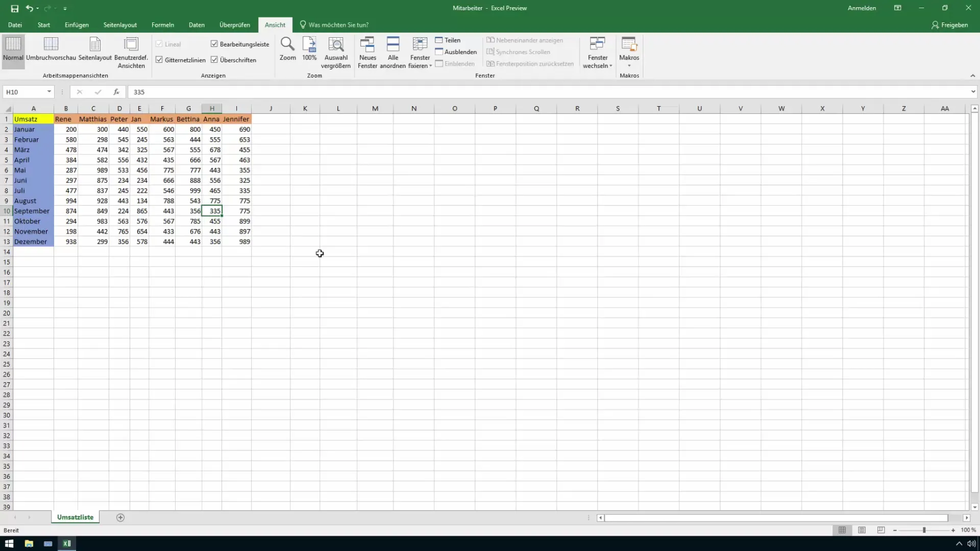Click the Umsatzliste sheet tab

(x=76, y=517)
